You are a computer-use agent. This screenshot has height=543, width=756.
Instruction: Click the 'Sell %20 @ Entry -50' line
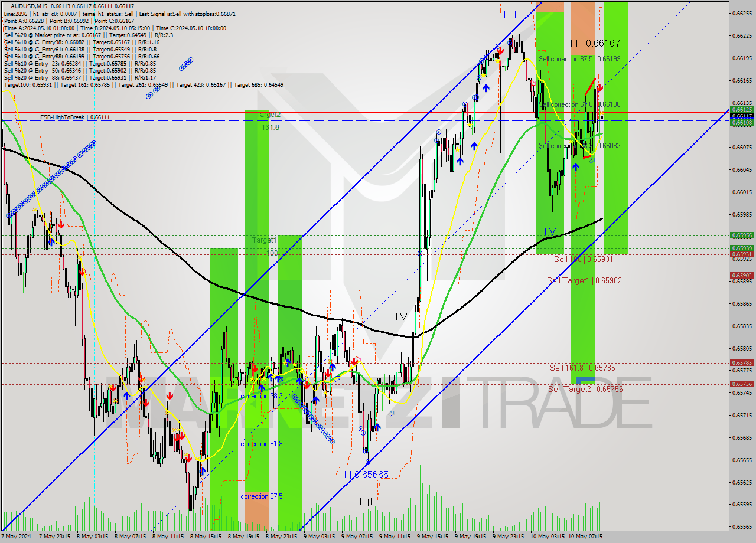(80, 71)
